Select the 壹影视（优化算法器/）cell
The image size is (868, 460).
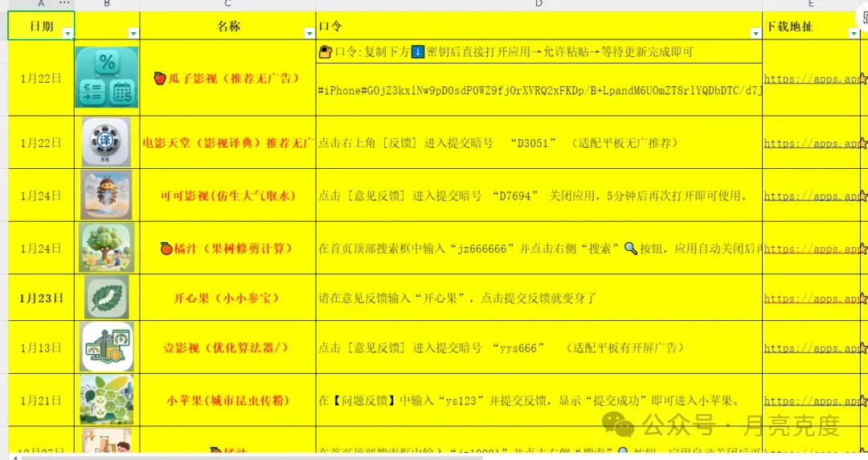tap(227, 347)
